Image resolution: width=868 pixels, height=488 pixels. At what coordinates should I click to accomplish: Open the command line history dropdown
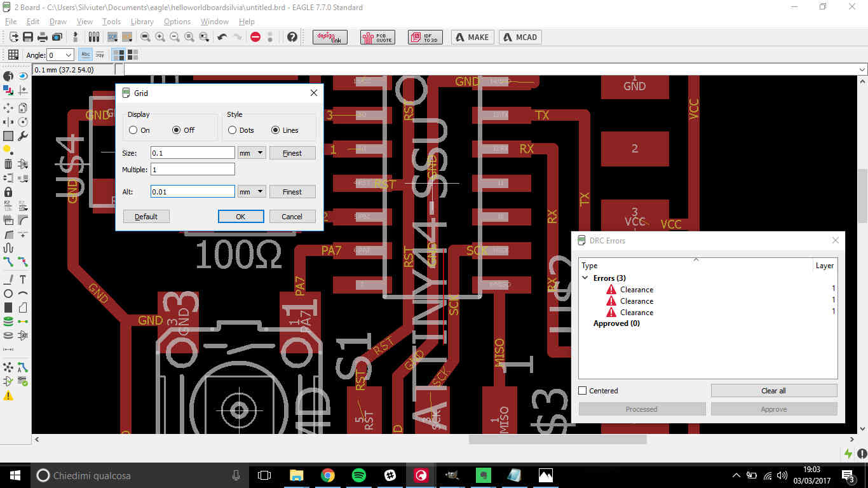pyautogui.click(x=862, y=70)
